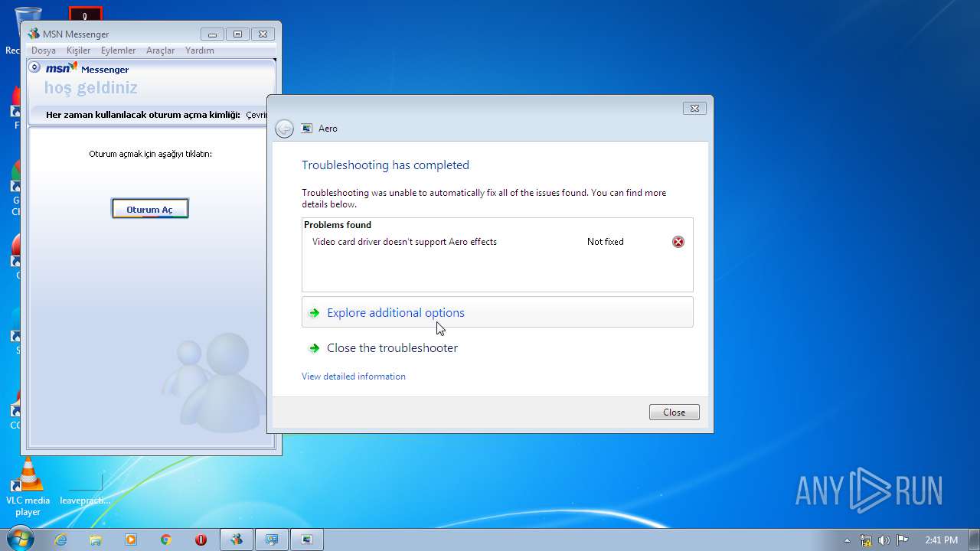
Task: Open the Windows Start menu
Action: click(x=19, y=539)
